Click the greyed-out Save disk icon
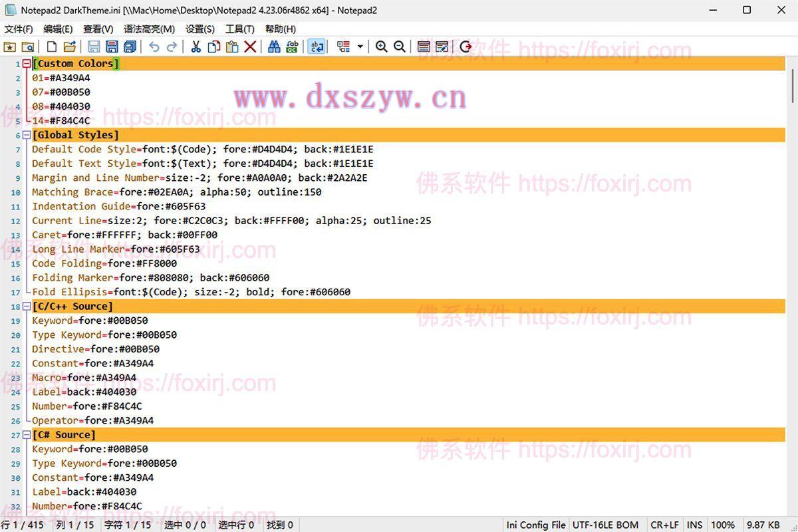This screenshot has width=798, height=532. pyautogui.click(x=94, y=47)
